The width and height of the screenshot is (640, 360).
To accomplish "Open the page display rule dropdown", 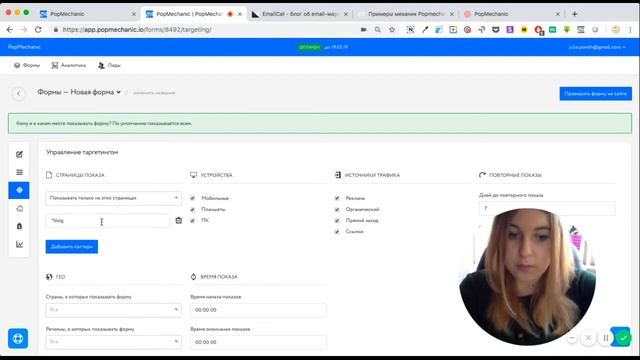I will 113,198.
